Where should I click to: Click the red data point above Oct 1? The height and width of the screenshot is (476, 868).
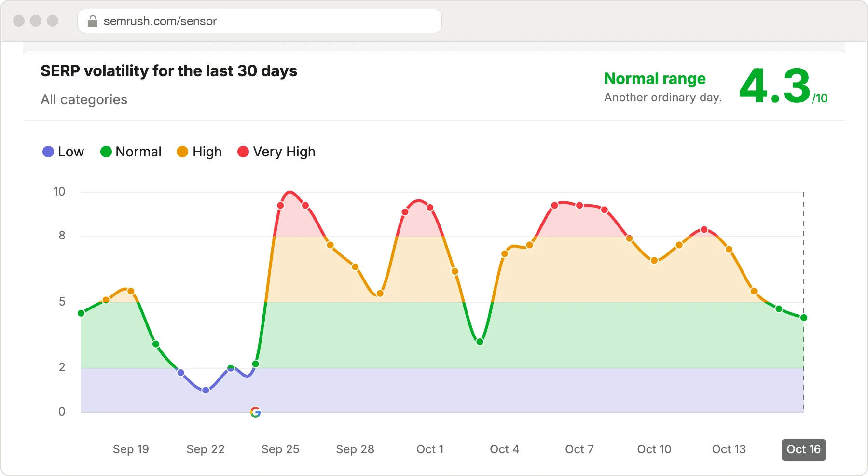430,208
